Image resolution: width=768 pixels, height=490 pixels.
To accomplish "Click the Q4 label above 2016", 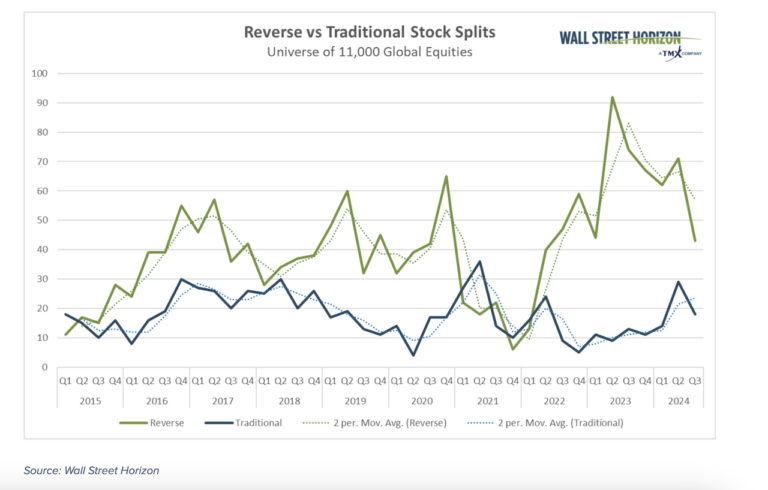I will [x=181, y=381].
